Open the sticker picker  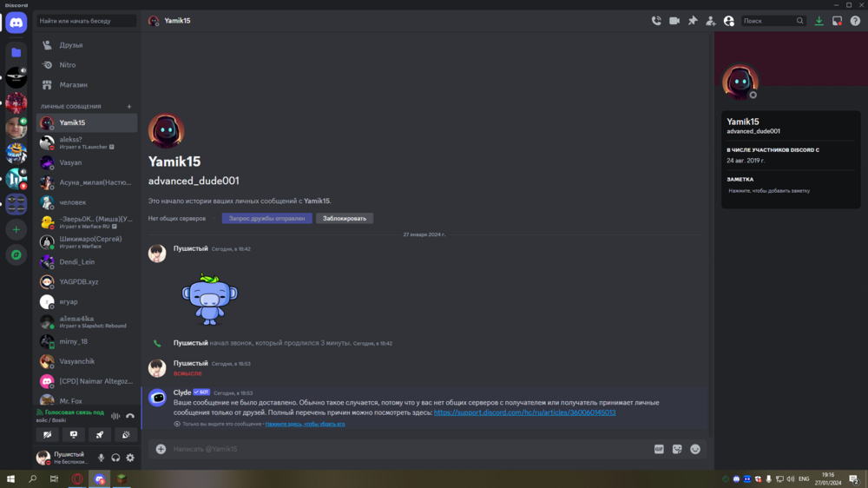(x=677, y=449)
